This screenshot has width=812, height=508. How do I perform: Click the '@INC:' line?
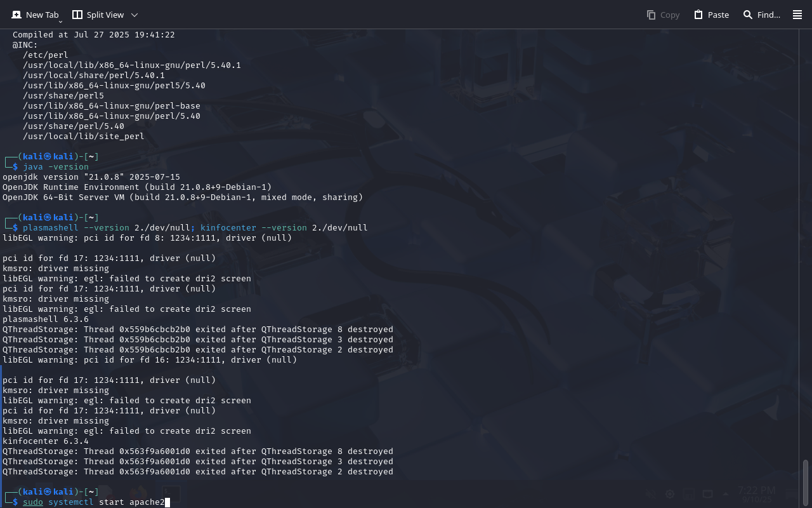tap(25, 45)
